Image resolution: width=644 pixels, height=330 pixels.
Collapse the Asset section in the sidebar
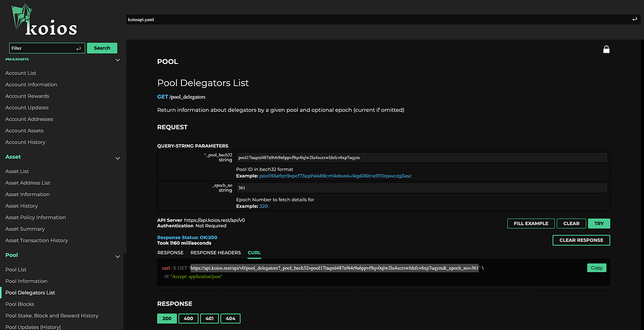tap(117, 158)
